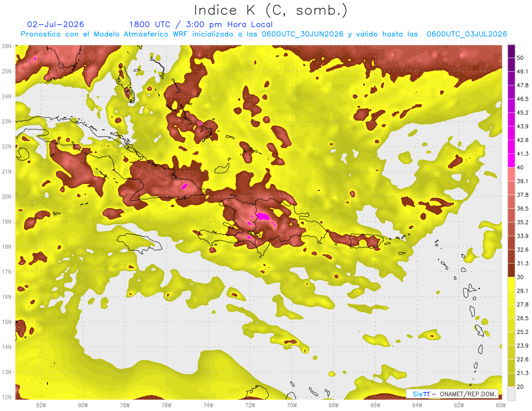Click the 68W longitude label

click(x=333, y=405)
